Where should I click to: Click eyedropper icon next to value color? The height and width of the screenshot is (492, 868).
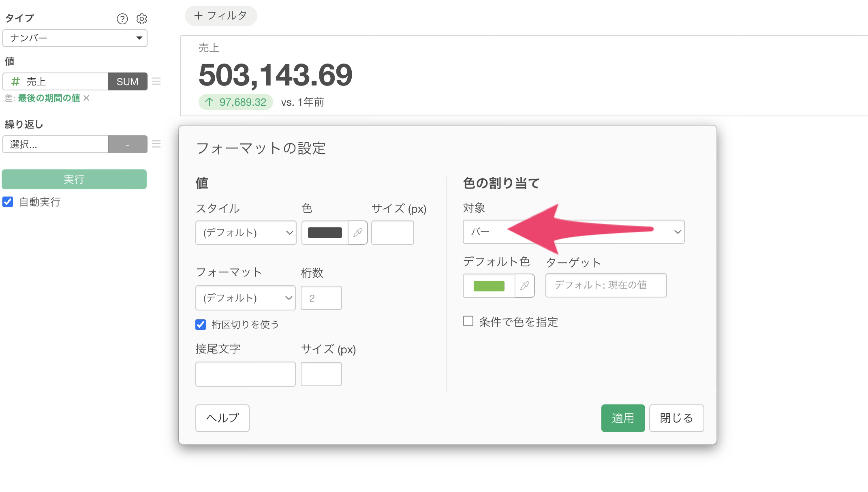tap(357, 233)
